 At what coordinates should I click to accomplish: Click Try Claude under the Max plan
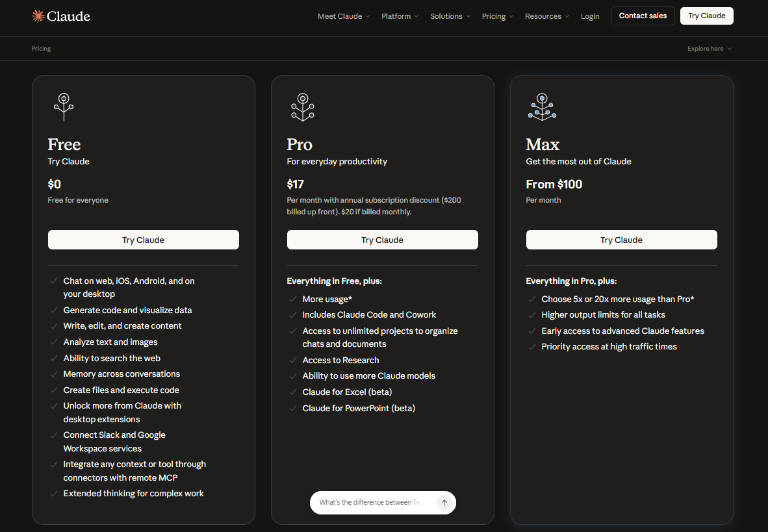click(622, 240)
